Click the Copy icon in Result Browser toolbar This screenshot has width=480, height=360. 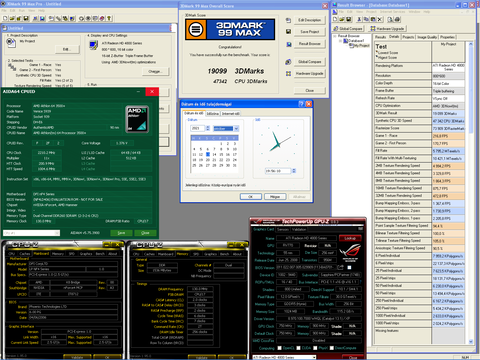[366, 19]
